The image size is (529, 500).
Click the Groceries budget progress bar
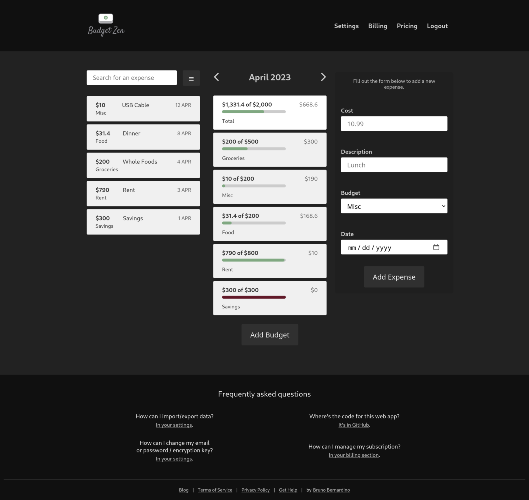tap(254, 149)
